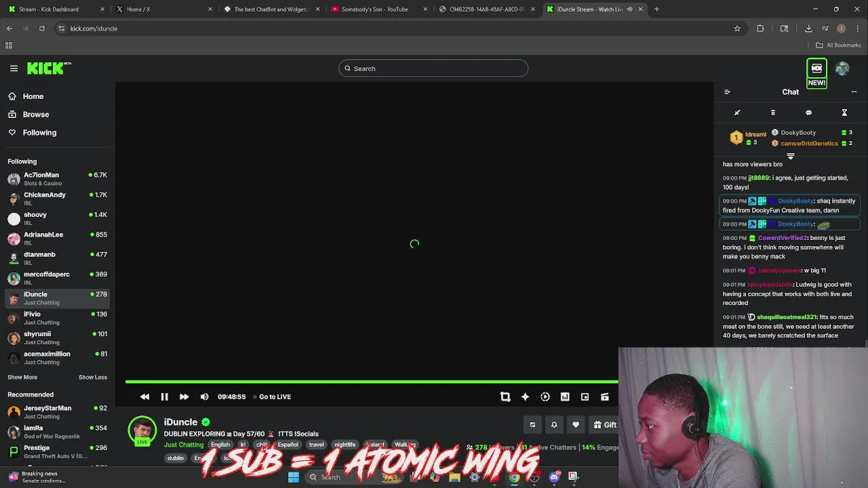Open mercoffdaperc channel in sidebar
This screenshot has height=488, width=868.
click(58, 278)
